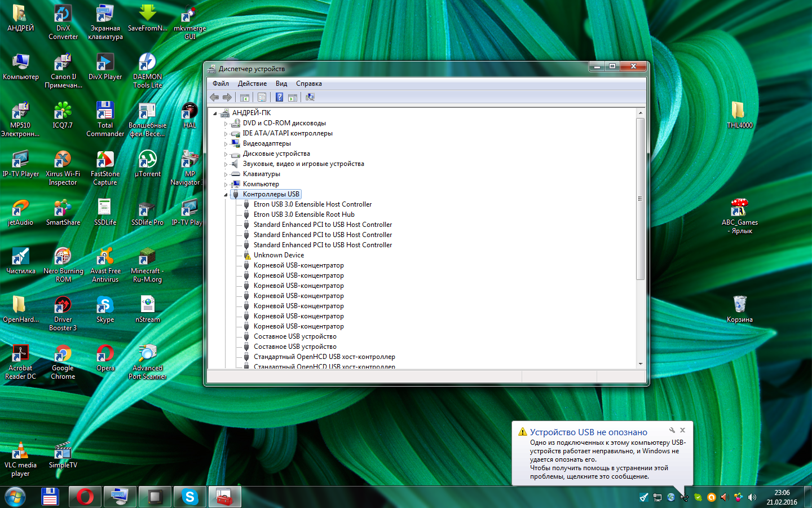The height and width of the screenshot is (508, 812).
Task: Click the Windows Start button
Action: click(15, 497)
